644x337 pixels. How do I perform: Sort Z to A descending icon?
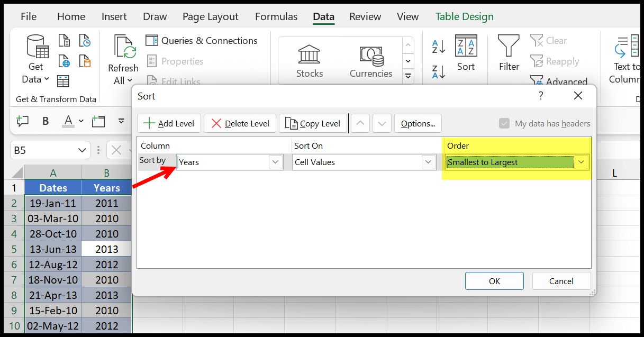(x=439, y=71)
